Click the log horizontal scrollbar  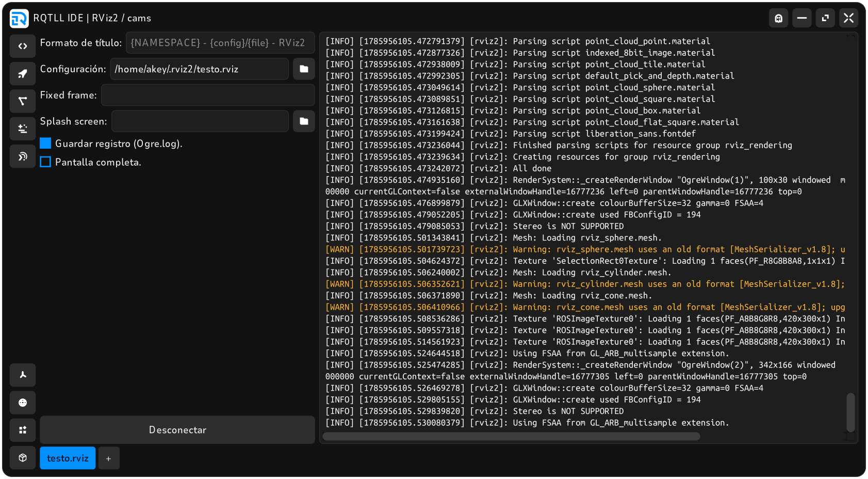tap(511, 436)
